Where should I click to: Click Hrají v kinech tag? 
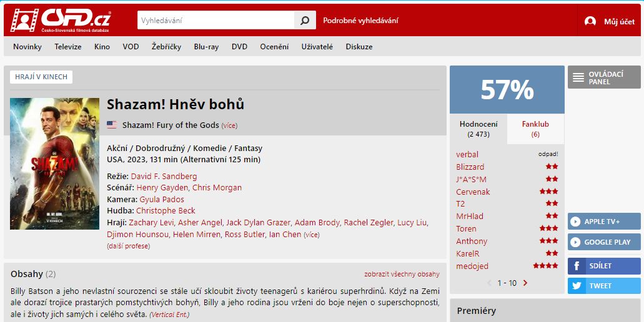click(41, 77)
